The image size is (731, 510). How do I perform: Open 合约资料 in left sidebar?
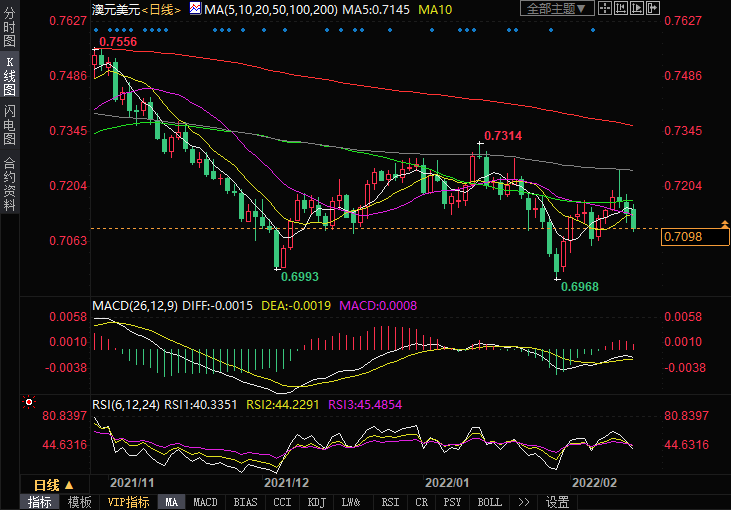pos(9,184)
